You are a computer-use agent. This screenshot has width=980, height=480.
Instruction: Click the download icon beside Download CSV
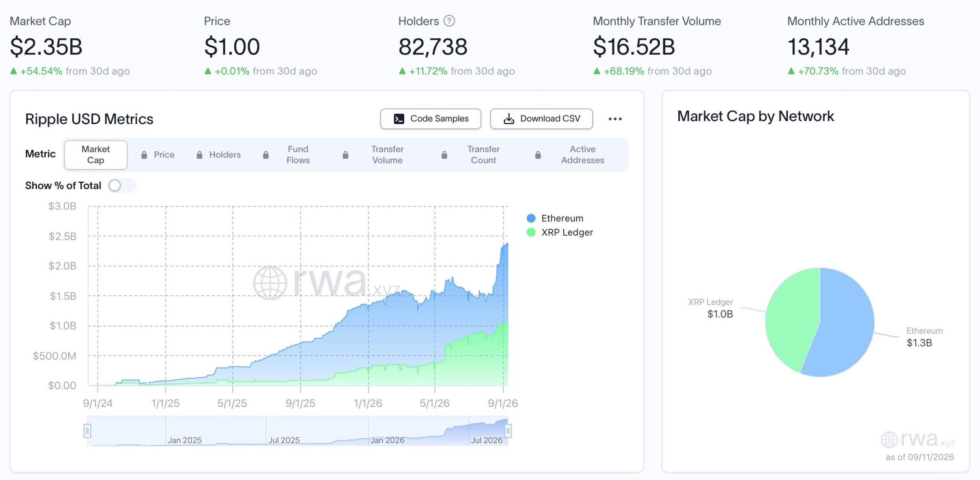pos(509,119)
